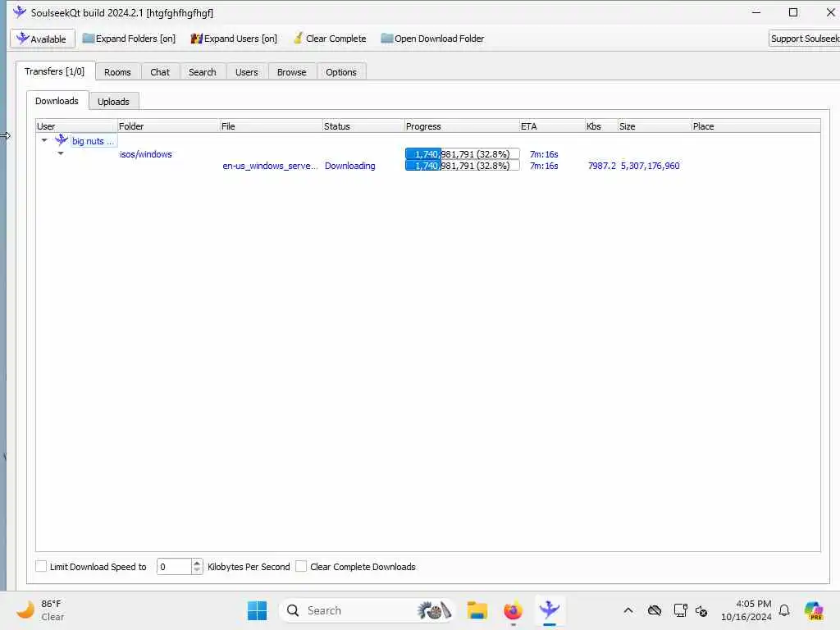This screenshot has width=840, height=630.
Task: Collapse the big nuts user tree arrow
Action: pyautogui.click(x=44, y=140)
